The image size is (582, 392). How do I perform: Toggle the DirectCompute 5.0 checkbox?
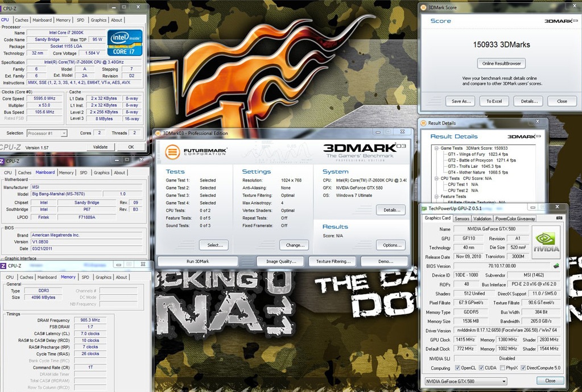(x=523, y=368)
